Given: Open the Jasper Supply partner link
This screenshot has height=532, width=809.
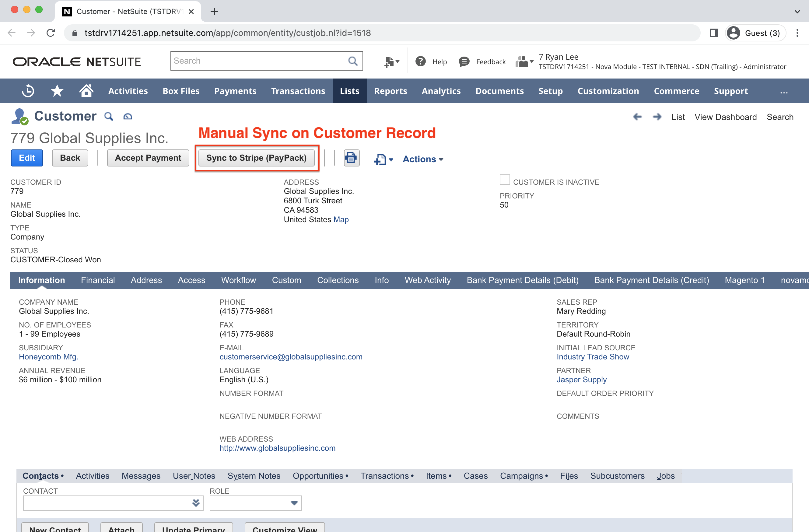Looking at the screenshot, I should tap(582, 379).
